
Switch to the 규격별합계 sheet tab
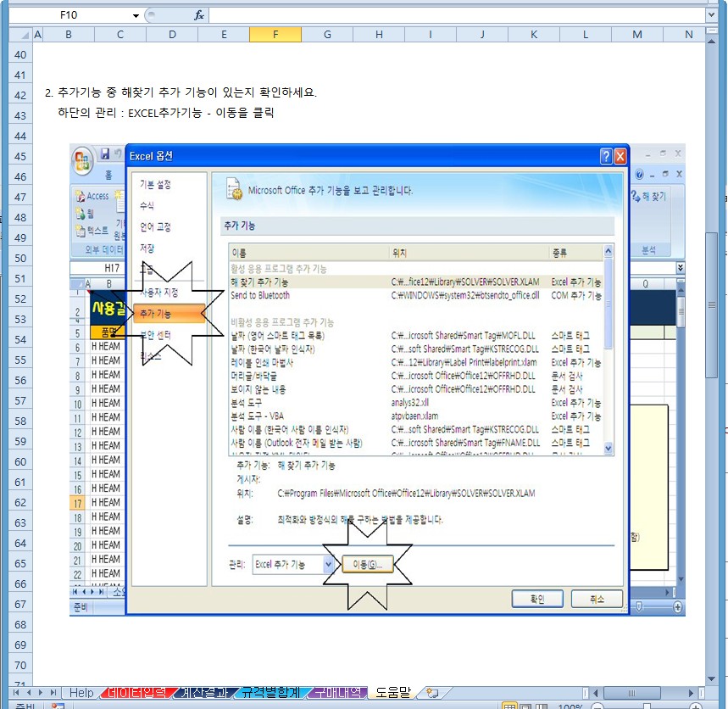[271, 693]
